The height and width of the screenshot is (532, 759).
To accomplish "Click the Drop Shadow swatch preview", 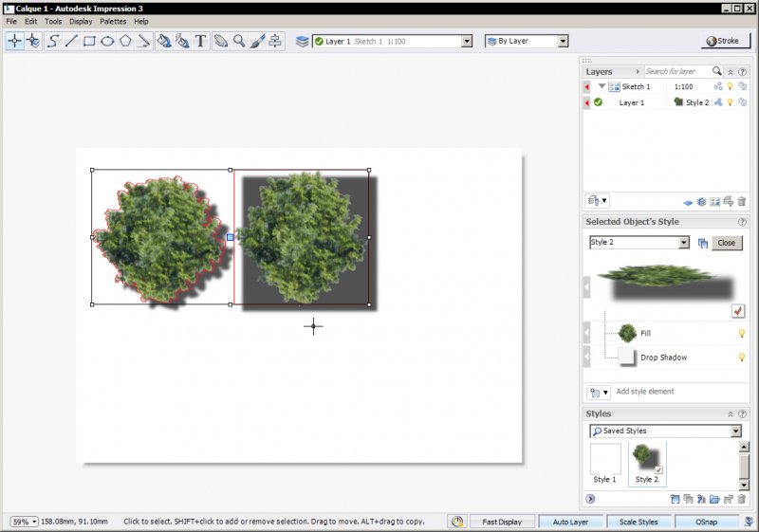I will coord(627,357).
